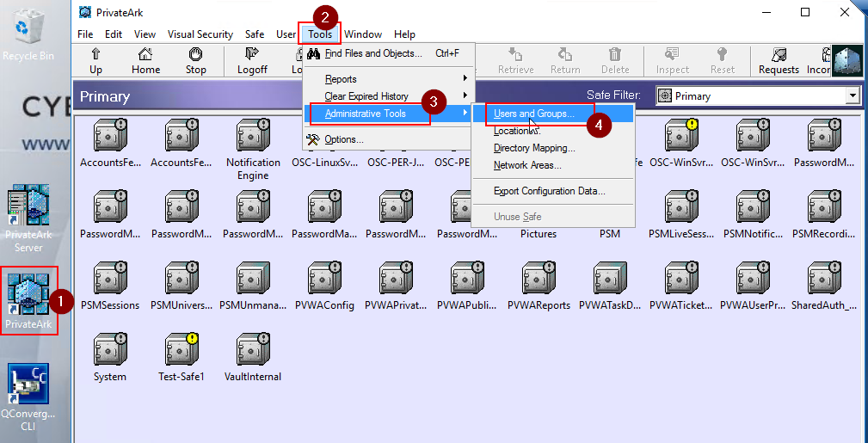Select the OSC-LinuxSv safe icon
This screenshot has width=868, height=443.
pyautogui.click(x=325, y=163)
